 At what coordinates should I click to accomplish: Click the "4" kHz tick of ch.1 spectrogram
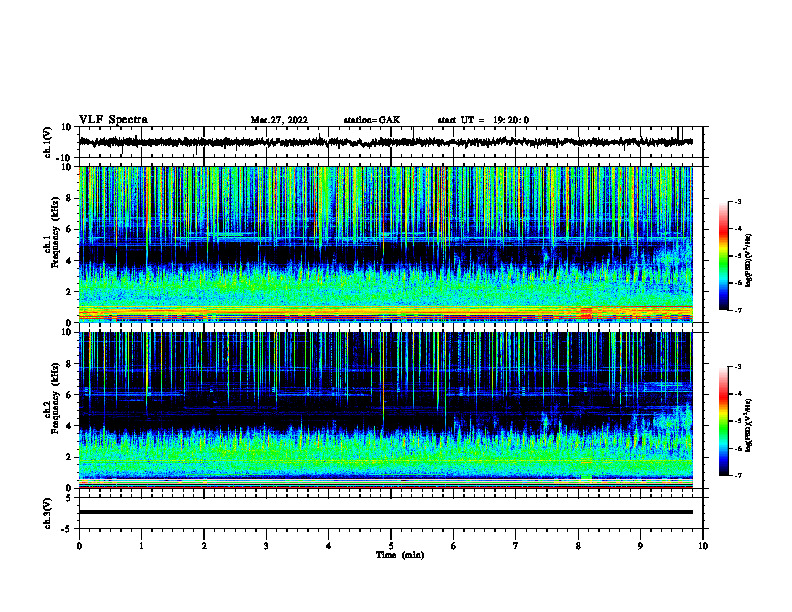(x=69, y=261)
